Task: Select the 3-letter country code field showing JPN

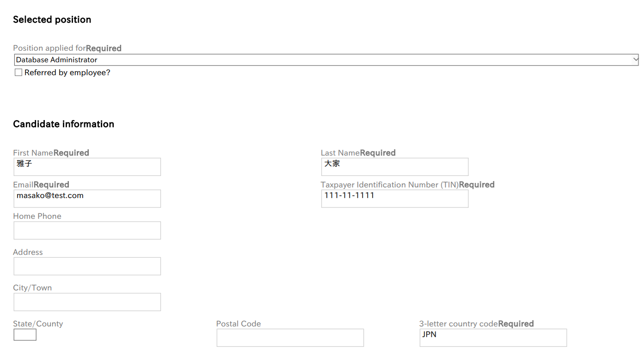Action: (x=493, y=338)
